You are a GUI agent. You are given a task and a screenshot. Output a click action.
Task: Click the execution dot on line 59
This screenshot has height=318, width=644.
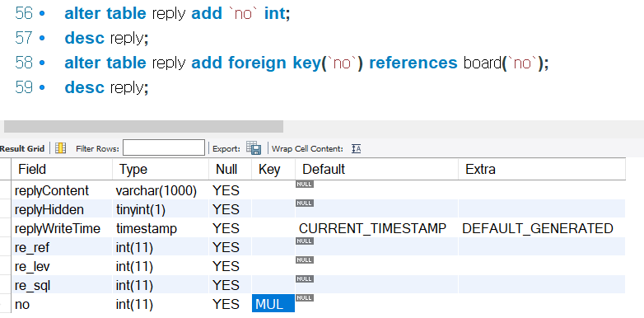(41, 87)
